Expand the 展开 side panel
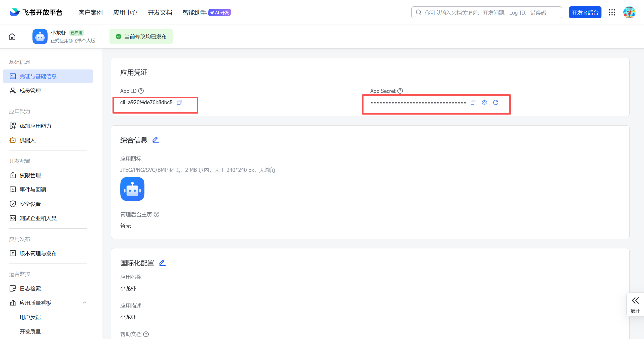The image size is (644, 339). coord(635,304)
